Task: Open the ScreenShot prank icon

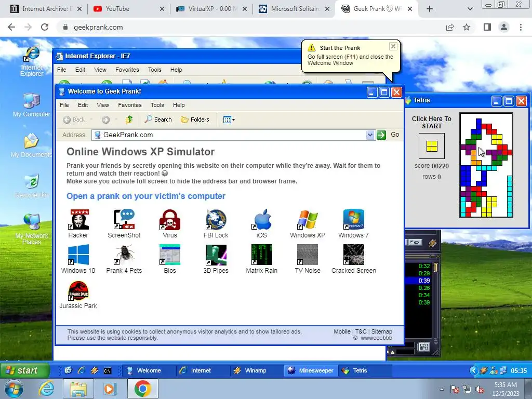Action: (124, 223)
